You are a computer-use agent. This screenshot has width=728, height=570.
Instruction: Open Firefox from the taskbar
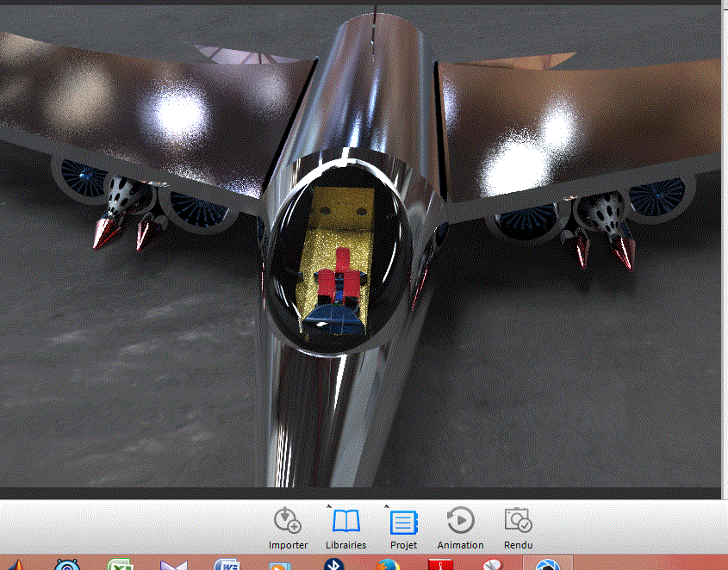[387, 565]
